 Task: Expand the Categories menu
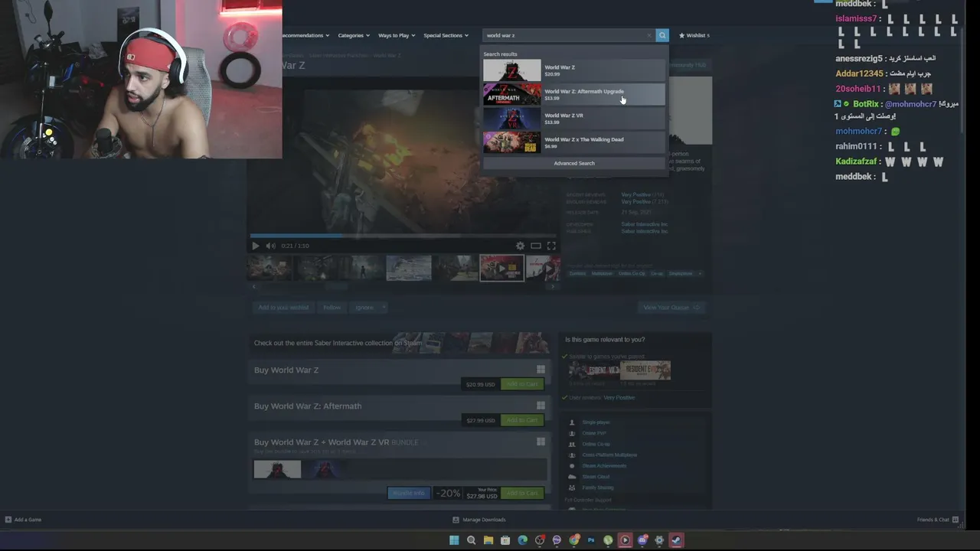[x=354, y=35]
